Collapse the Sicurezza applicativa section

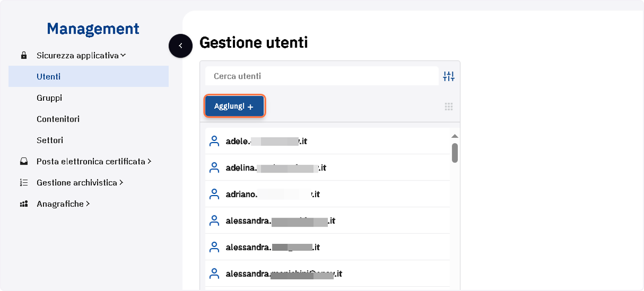pos(81,55)
